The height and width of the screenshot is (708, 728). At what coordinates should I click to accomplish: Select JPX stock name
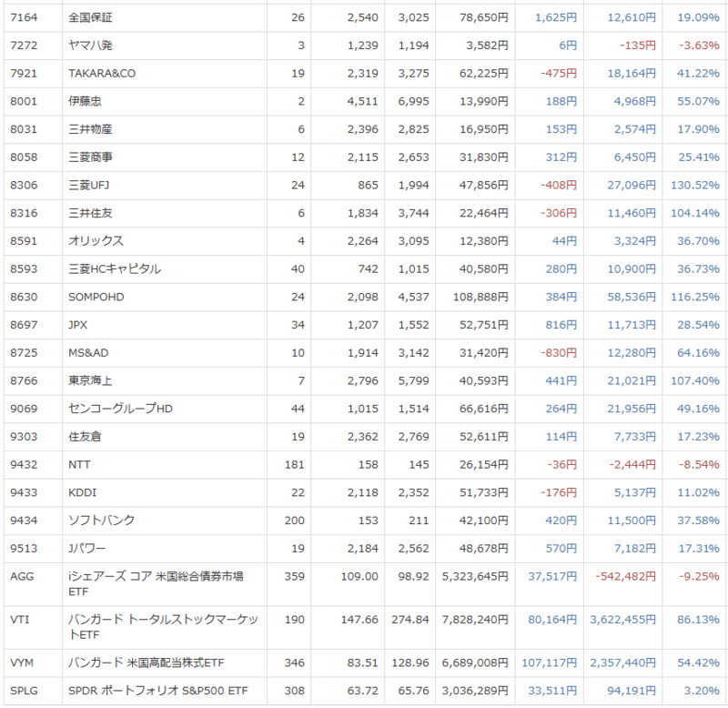(77, 325)
